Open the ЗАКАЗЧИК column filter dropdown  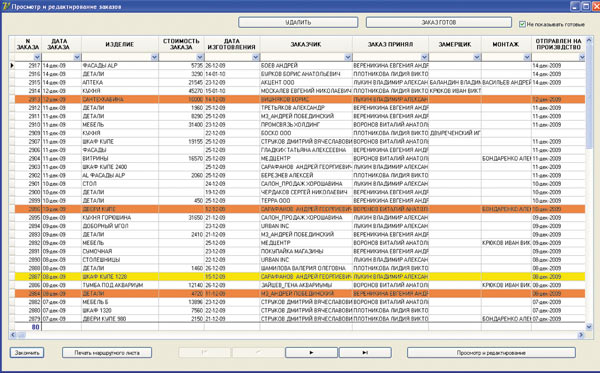[348, 57]
